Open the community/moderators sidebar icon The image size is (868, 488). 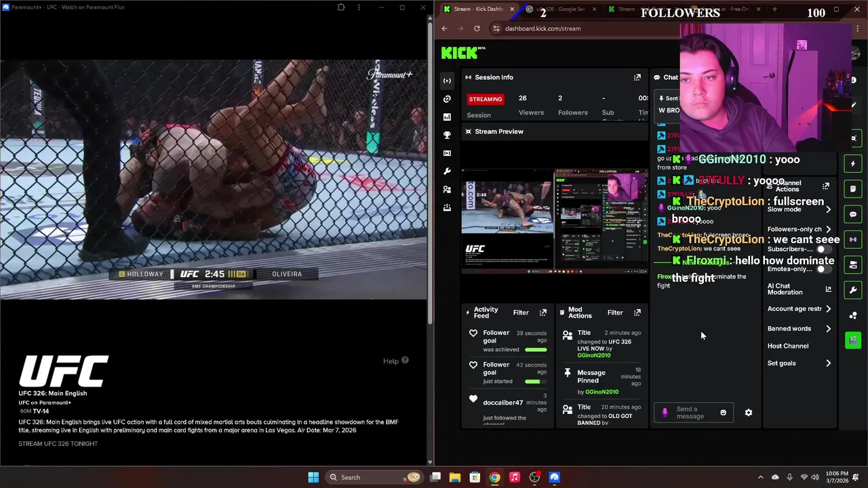pos(447,190)
